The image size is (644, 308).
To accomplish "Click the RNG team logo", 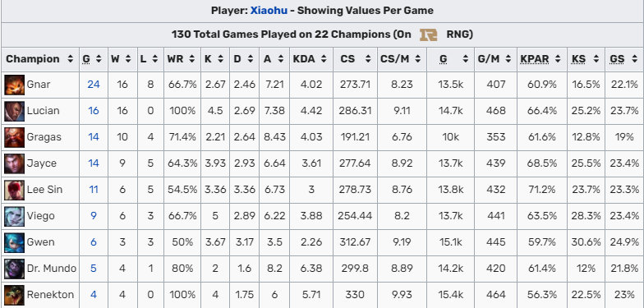I will [x=429, y=34].
